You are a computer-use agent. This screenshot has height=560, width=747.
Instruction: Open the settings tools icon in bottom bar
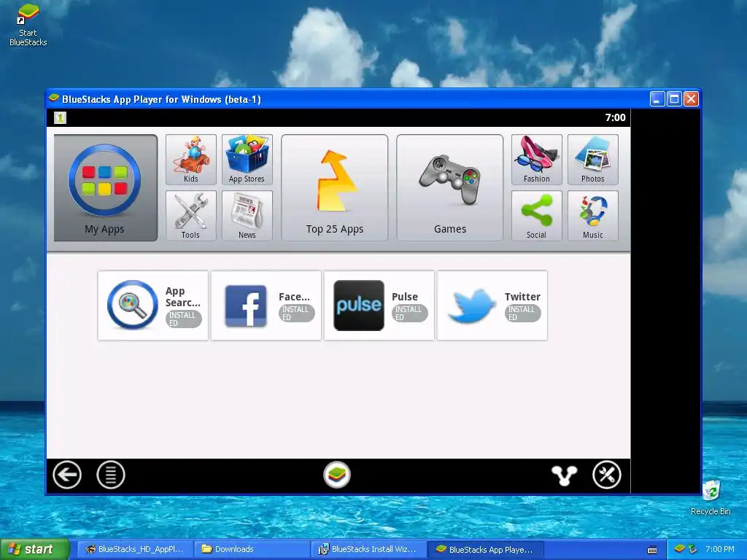click(x=606, y=475)
